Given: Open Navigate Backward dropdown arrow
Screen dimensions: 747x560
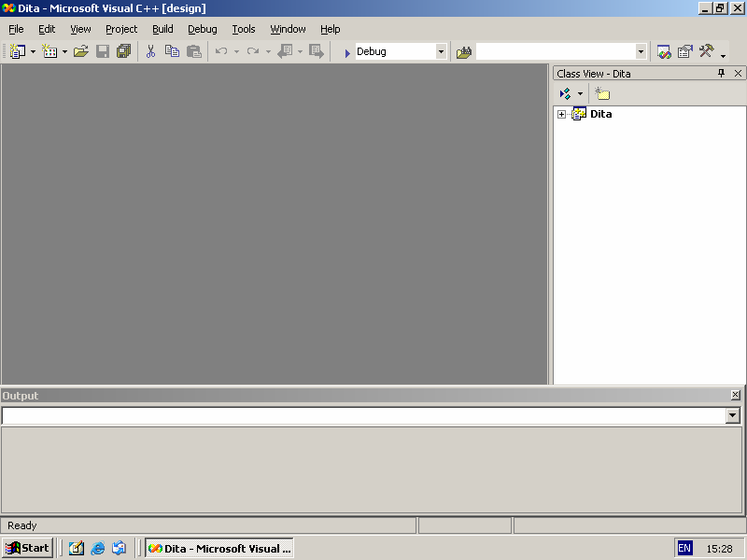Looking at the screenshot, I should click(x=300, y=51).
